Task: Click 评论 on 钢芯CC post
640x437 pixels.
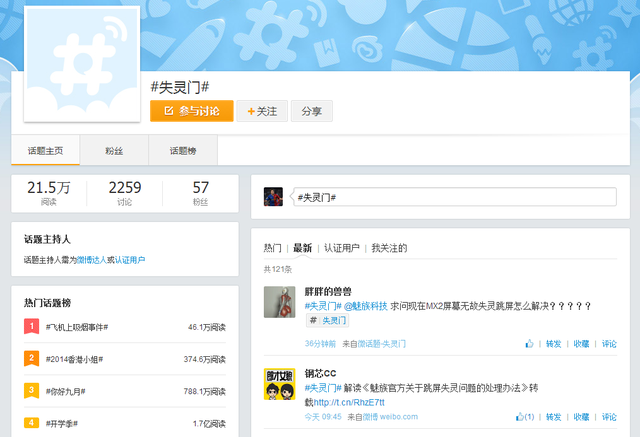Action: click(x=609, y=417)
